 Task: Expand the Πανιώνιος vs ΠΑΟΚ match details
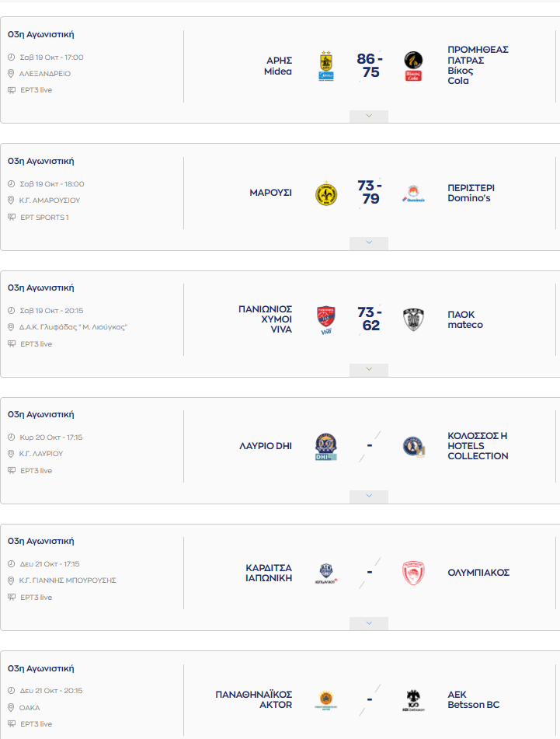(369, 369)
